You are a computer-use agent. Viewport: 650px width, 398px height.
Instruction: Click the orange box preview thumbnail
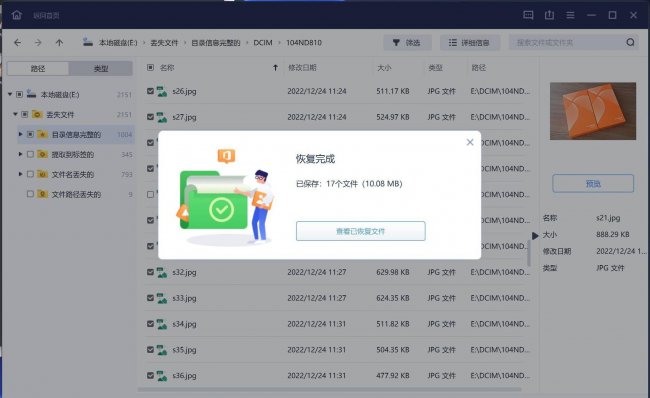(x=593, y=111)
